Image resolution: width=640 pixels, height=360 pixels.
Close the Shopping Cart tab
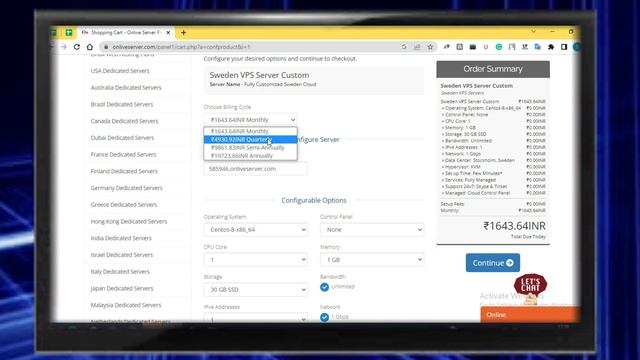click(168, 32)
